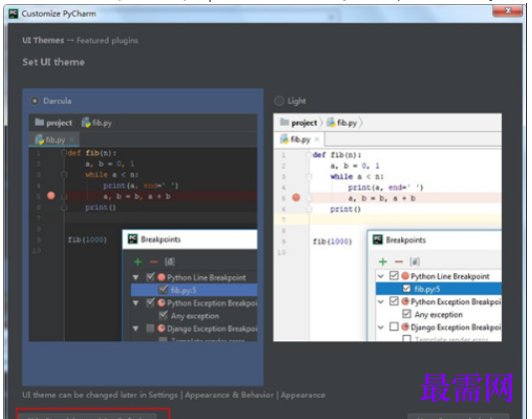
Task: Click the Python Line Breakpoint red icon in Darcula
Action: point(162,277)
